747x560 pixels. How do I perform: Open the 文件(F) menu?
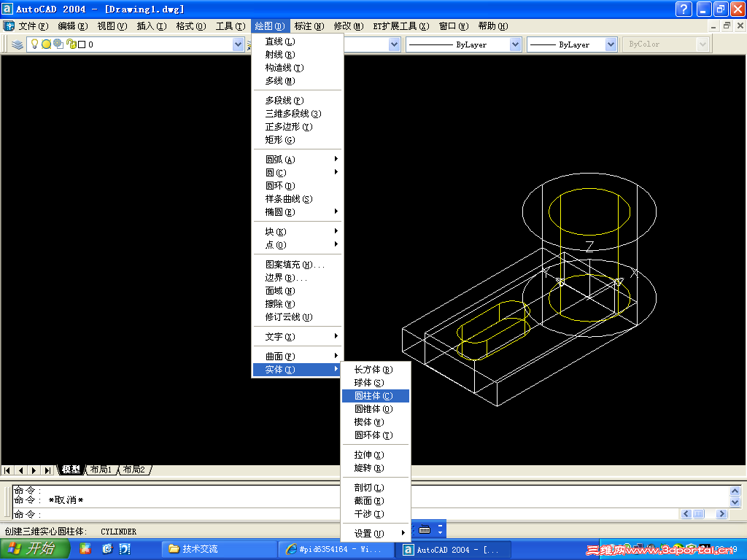click(34, 26)
